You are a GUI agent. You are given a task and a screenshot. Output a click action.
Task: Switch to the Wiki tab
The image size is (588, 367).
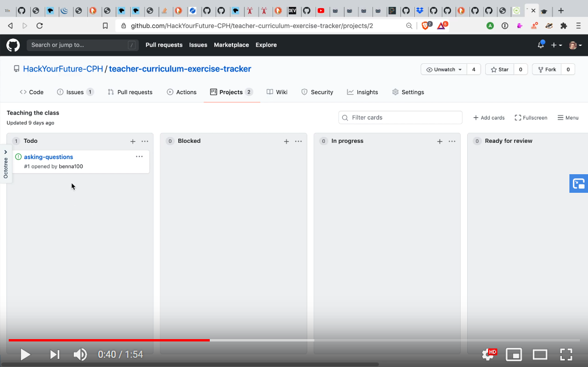tap(277, 92)
